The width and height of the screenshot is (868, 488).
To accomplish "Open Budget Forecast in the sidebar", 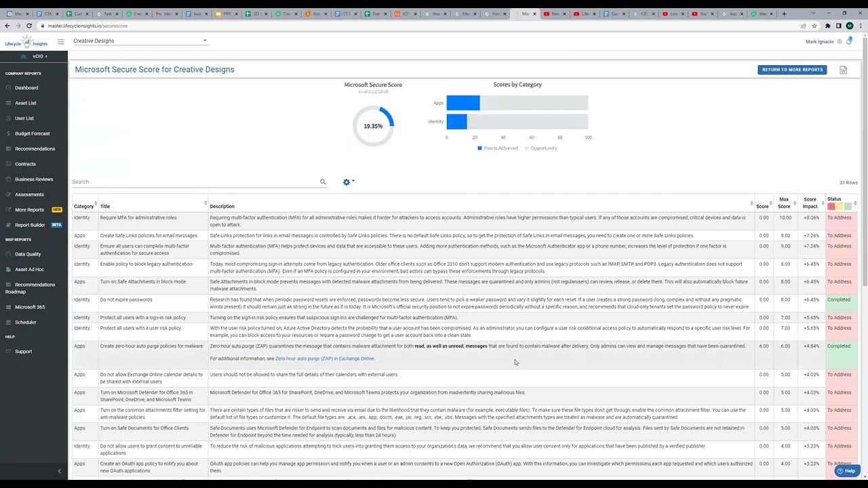I will [33, 134].
